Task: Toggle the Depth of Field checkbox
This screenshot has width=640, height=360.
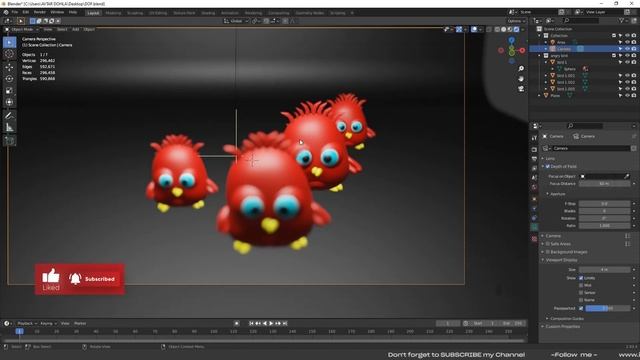Action: tap(548, 167)
